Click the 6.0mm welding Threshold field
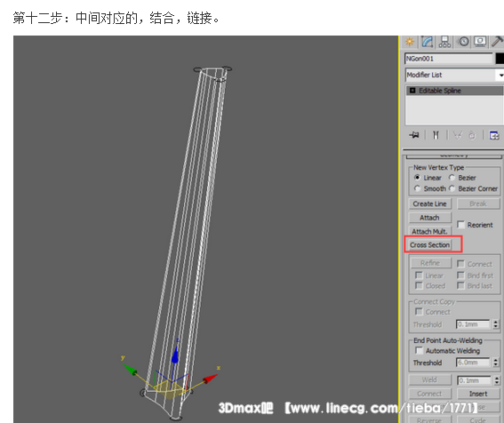Viewport: 504px width, 423px height. click(473, 363)
